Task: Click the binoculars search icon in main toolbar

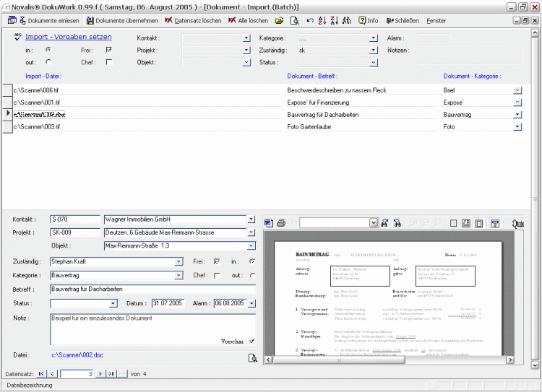Action: click(x=347, y=21)
